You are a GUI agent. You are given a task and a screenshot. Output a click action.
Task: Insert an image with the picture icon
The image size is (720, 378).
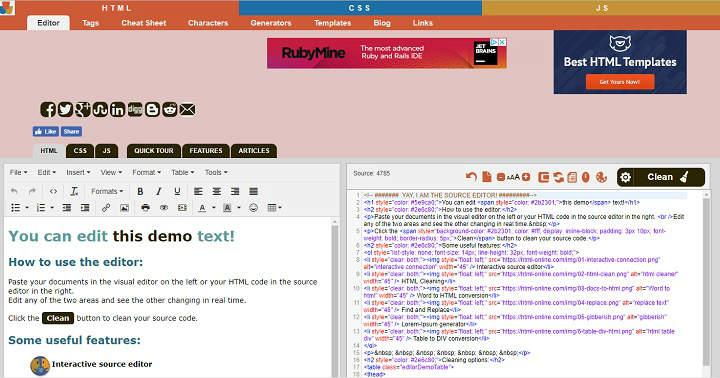click(124, 208)
